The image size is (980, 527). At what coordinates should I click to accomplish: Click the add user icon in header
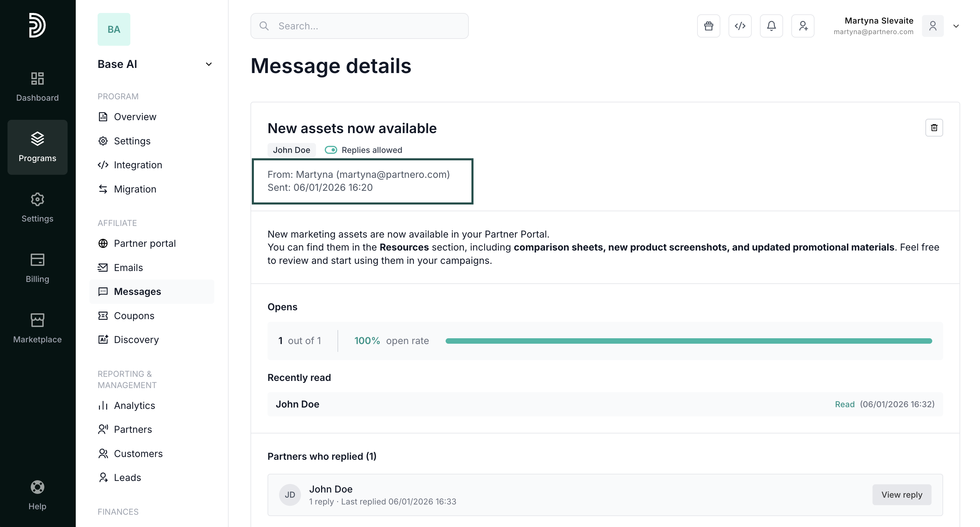point(802,26)
